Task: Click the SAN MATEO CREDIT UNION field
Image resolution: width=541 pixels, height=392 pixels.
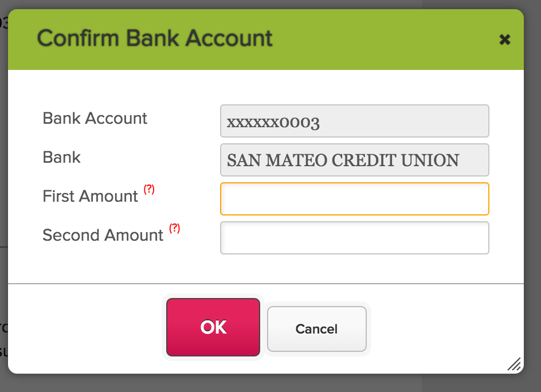Action: (x=354, y=160)
